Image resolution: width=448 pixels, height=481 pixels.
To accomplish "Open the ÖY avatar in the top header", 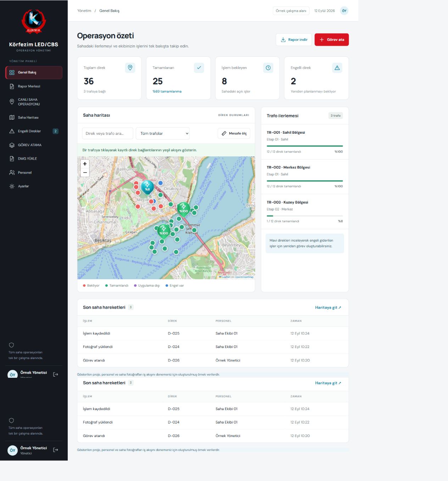I will pyautogui.click(x=344, y=11).
